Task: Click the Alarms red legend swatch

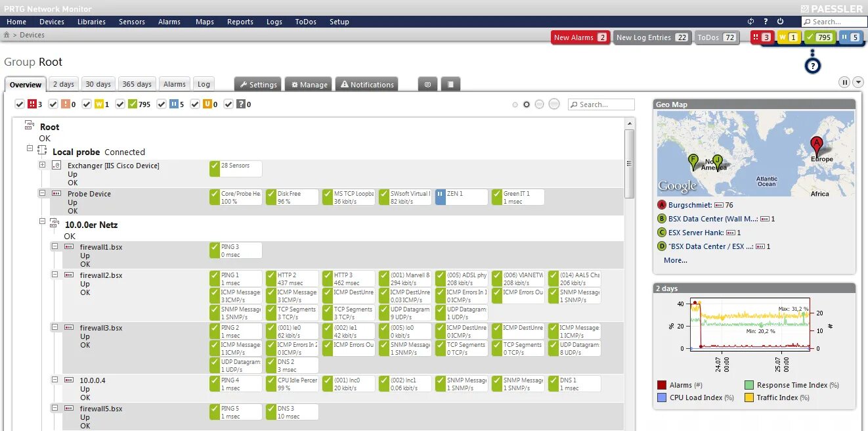Action: (662, 385)
